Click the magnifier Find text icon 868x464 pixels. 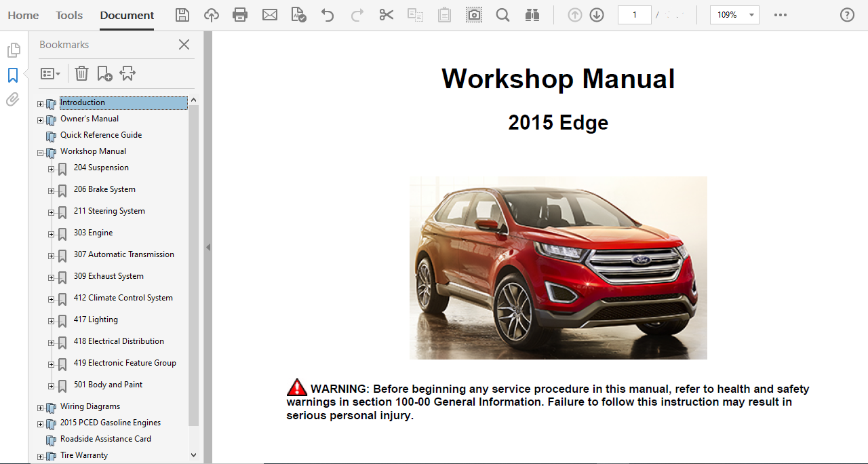(x=502, y=15)
